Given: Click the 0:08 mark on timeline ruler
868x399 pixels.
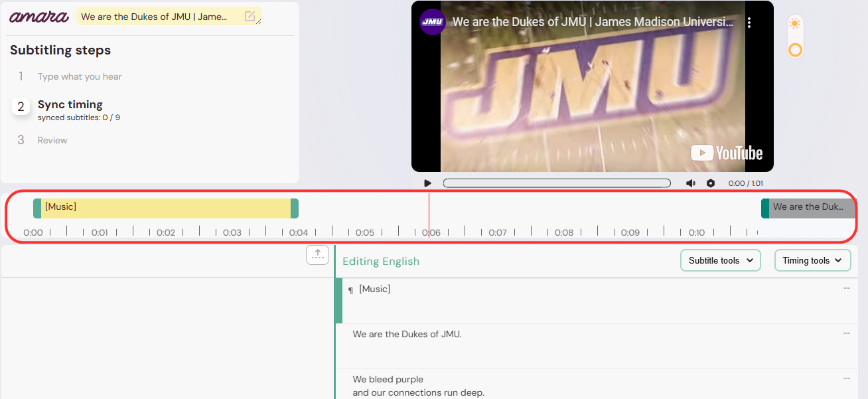Looking at the screenshot, I should click(x=564, y=232).
